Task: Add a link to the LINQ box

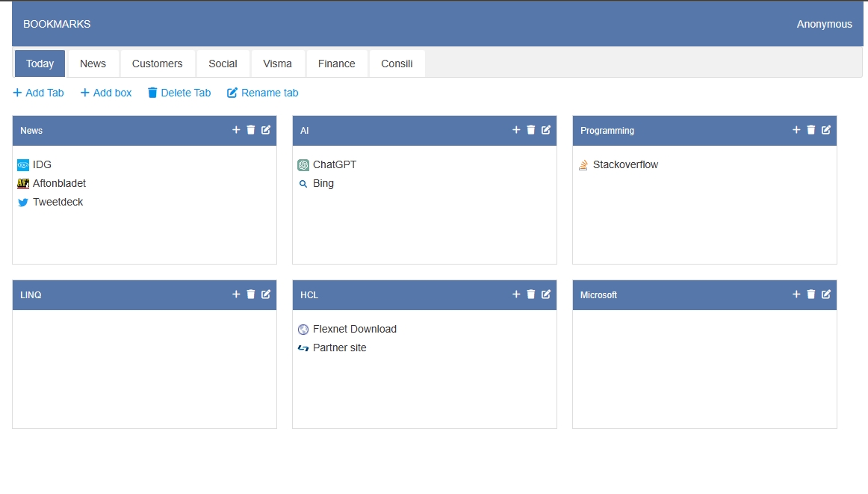Action: (236, 294)
